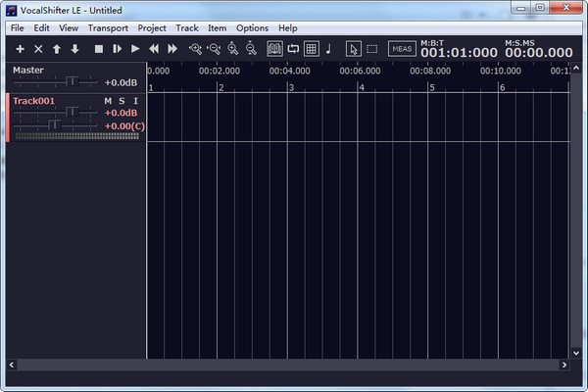This screenshot has width=588, height=392.
Task: Select the arrow pointer tool
Action: pyautogui.click(x=353, y=49)
